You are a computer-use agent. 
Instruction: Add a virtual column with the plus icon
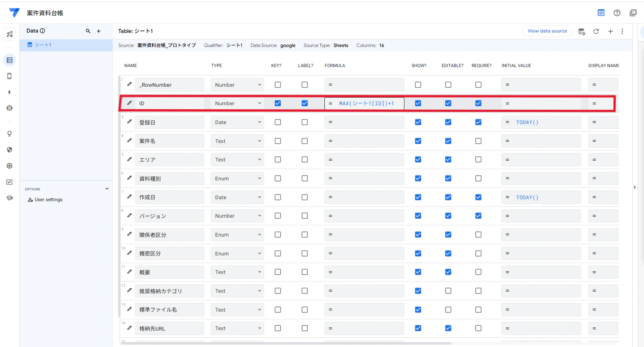tap(611, 31)
